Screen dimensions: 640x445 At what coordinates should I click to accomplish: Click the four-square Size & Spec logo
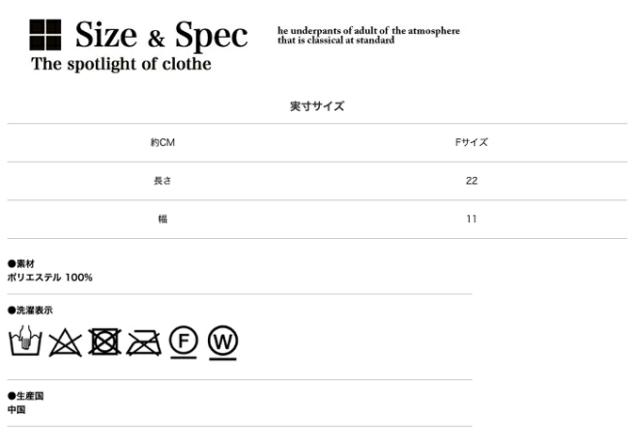point(45,36)
